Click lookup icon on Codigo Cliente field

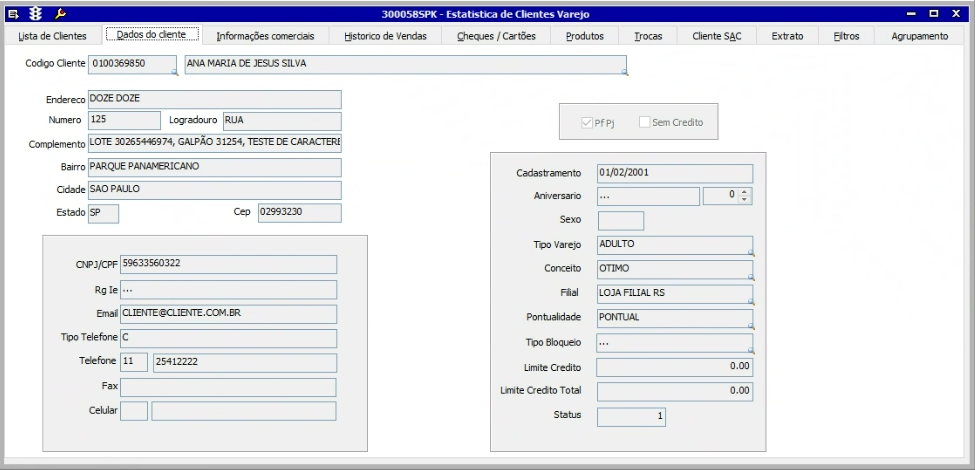(175, 73)
